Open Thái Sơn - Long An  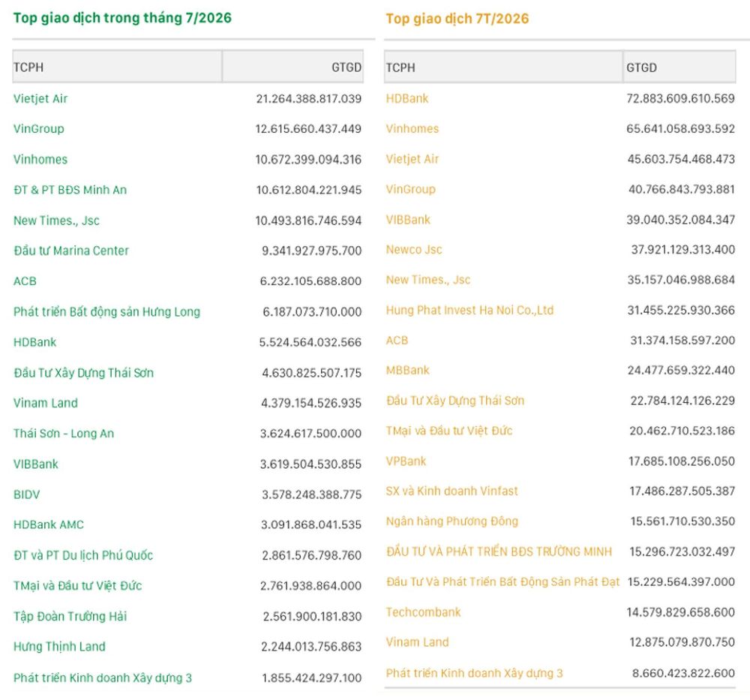[64, 434]
